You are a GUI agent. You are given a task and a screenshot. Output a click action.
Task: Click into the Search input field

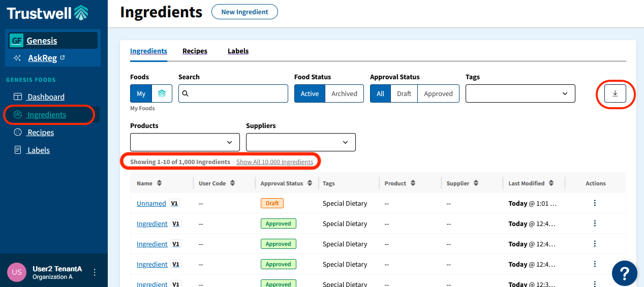tap(233, 93)
